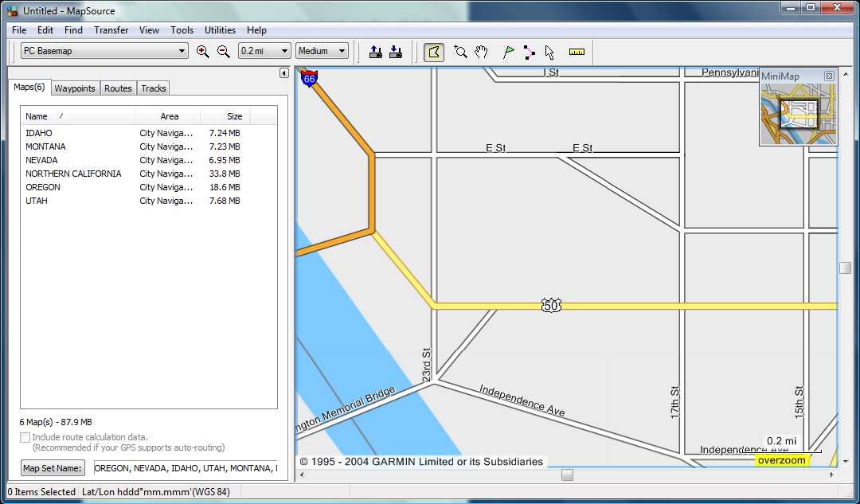Enable Include route calculation data checkbox

(x=25, y=437)
